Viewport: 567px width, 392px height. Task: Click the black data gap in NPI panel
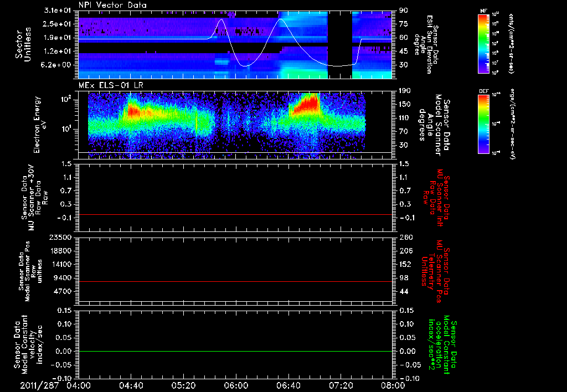pyautogui.click(x=339, y=44)
